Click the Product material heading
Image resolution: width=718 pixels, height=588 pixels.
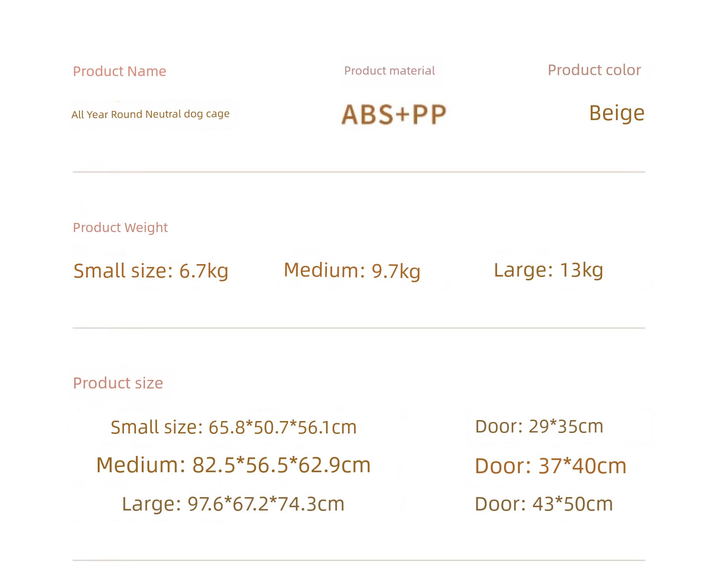(389, 71)
